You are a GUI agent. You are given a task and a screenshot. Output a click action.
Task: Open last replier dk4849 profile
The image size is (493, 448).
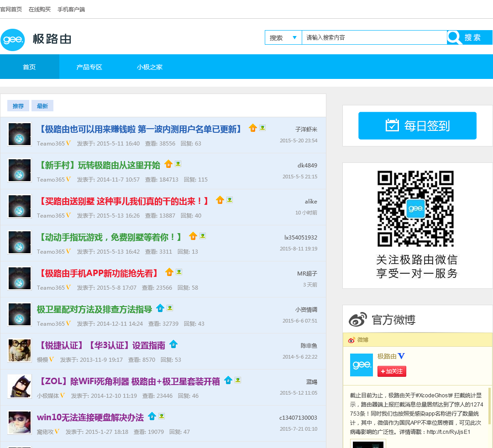click(308, 166)
